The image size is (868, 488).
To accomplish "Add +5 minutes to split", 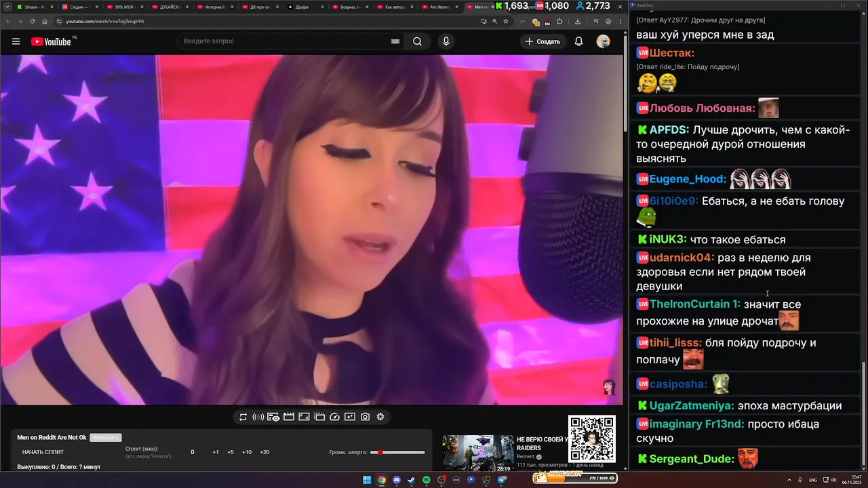I will pyautogui.click(x=231, y=452).
